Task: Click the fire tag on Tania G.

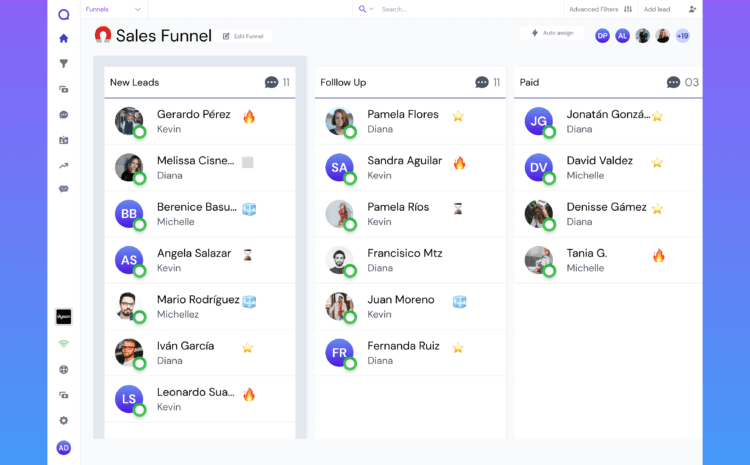Action: coord(659,255)
